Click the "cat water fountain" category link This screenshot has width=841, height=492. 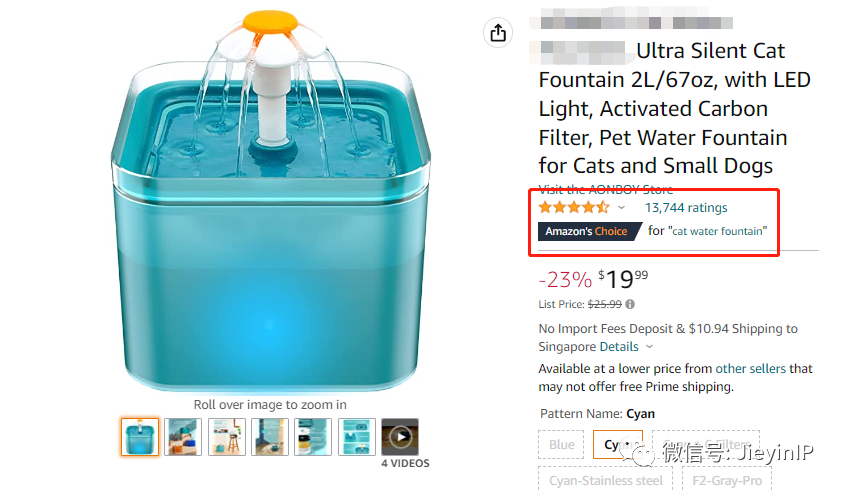718,231
